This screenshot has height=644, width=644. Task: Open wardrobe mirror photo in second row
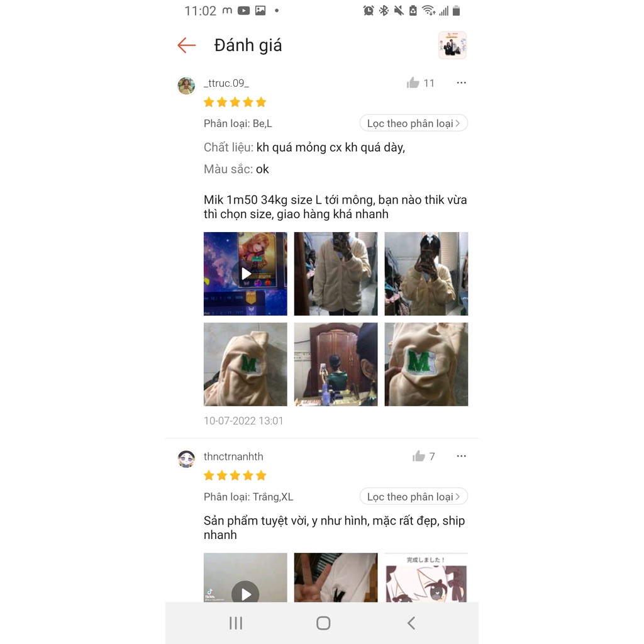click(x=336, y=364)
